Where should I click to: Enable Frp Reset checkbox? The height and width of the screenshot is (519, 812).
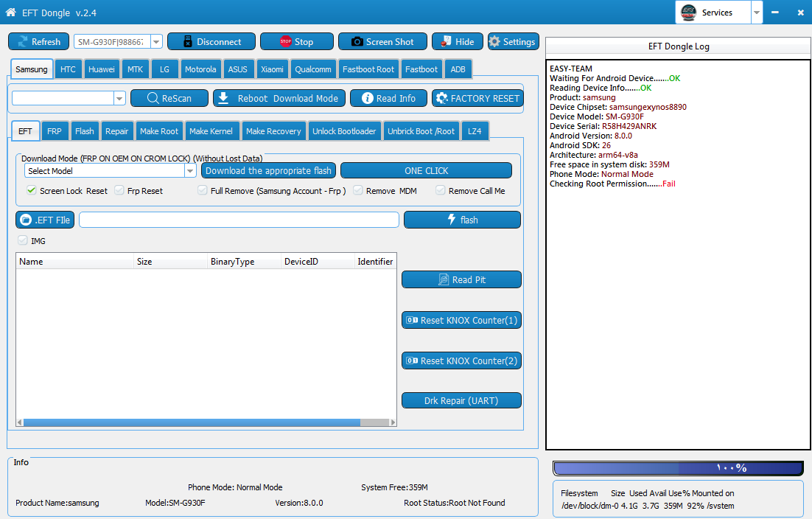(119, 190)
